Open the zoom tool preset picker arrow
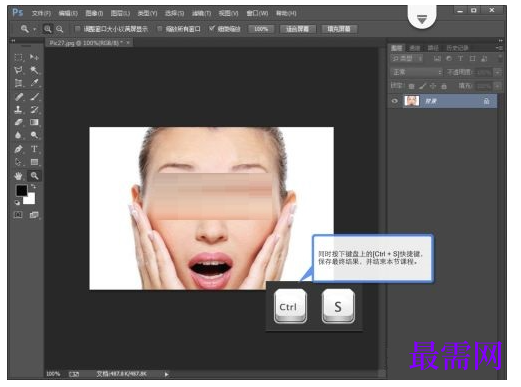521x387 pixels. [35, 29]
